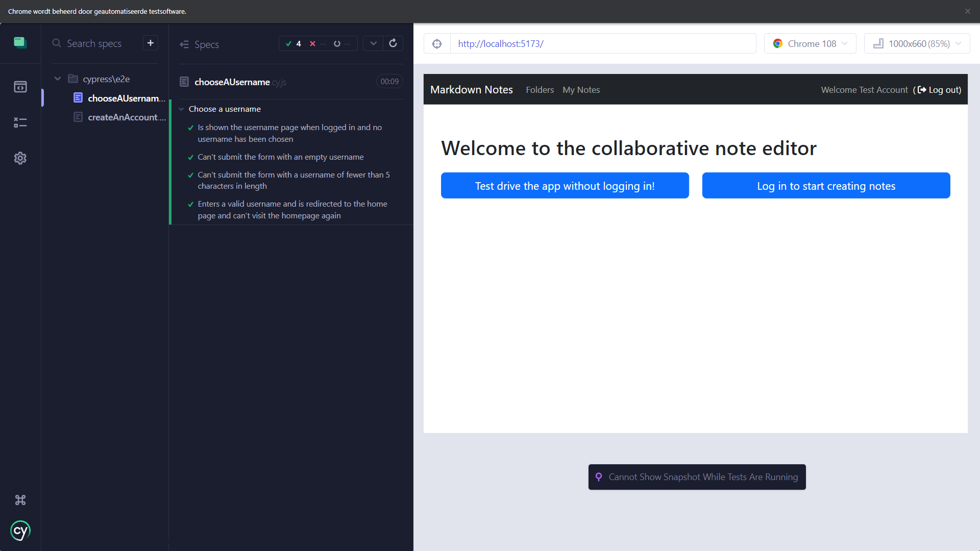980x551 pixels.
Task: Open the Debug sidebar icon
Action: tap(20, 122)
